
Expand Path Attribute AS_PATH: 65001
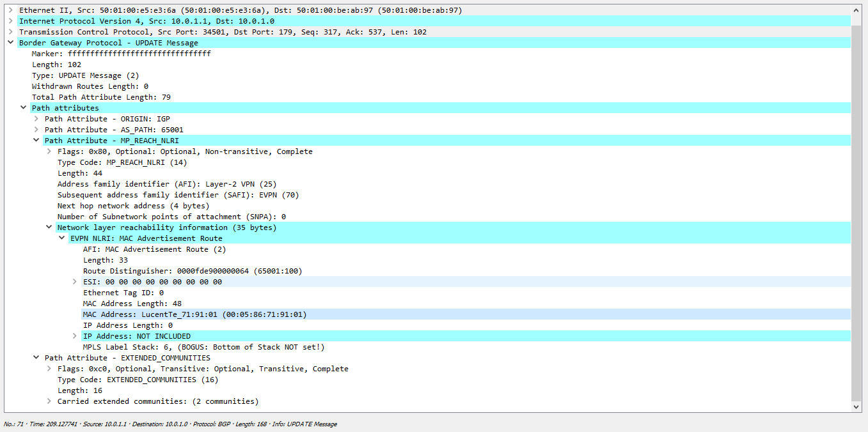[36, 130]
